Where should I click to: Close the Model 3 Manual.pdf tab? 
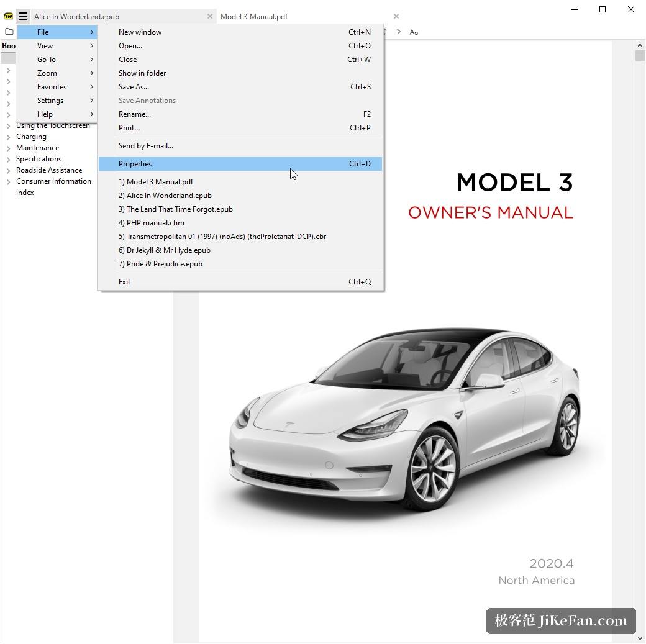(x=396, y=17)
